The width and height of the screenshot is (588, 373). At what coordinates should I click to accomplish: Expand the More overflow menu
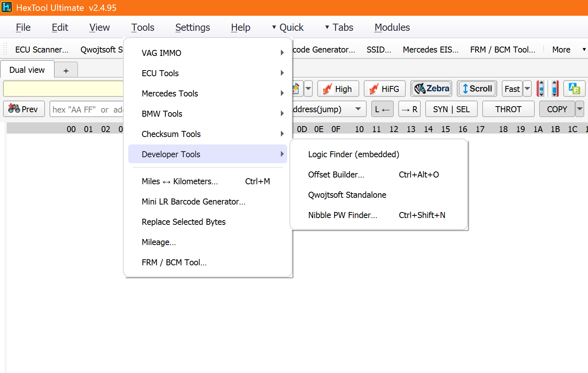pyautogui.click(x=568, y=50)
